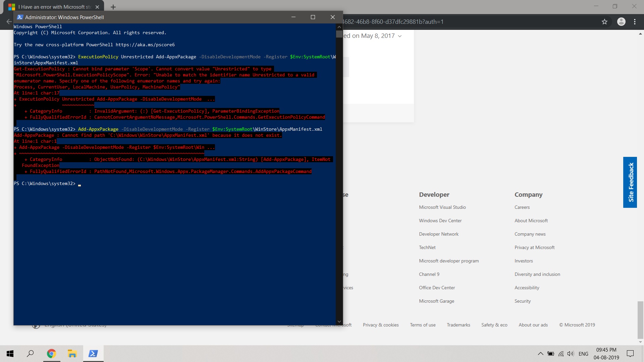Restore down the Chrome window
This screenshot has width=644, height=362.
[x=615, y=6]
